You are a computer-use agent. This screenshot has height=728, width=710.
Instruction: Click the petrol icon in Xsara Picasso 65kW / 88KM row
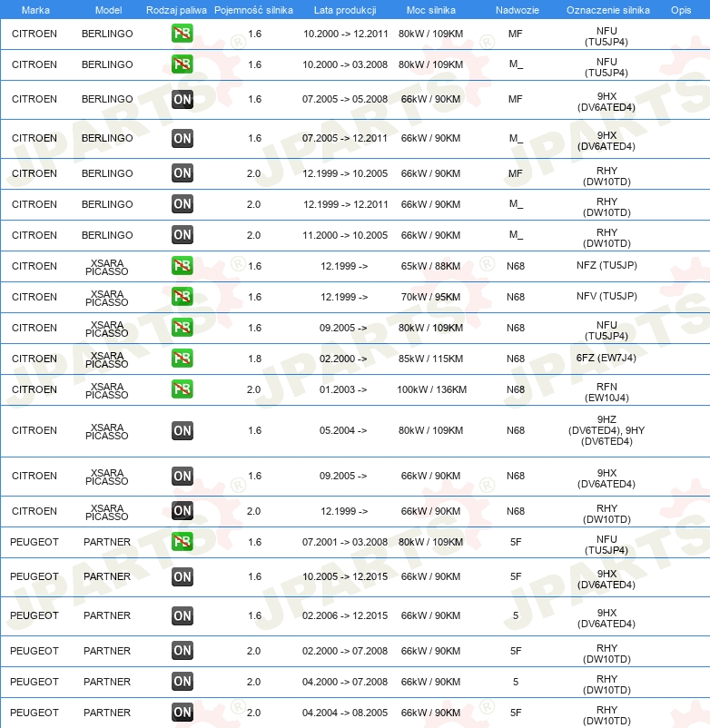182,266
